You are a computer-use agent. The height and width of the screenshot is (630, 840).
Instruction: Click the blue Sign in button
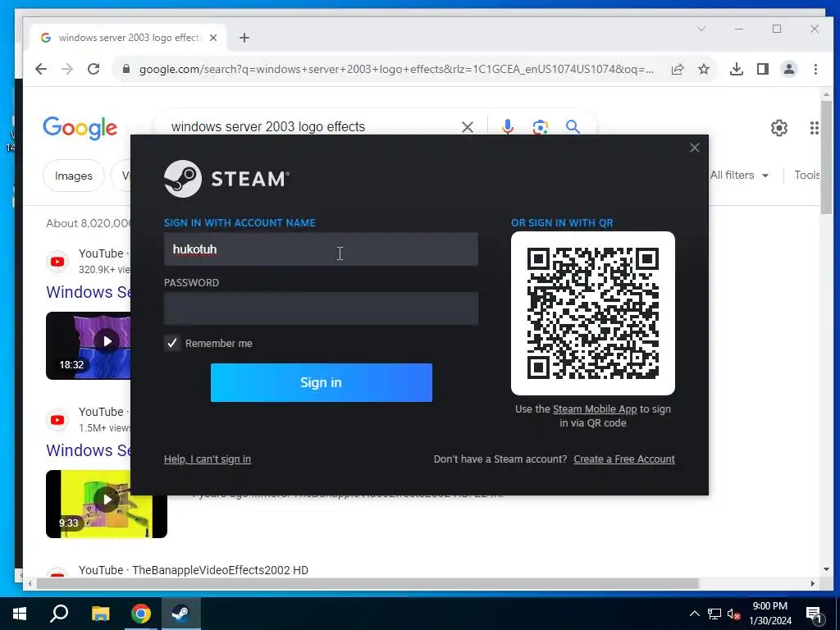click(x=322, y=382)
